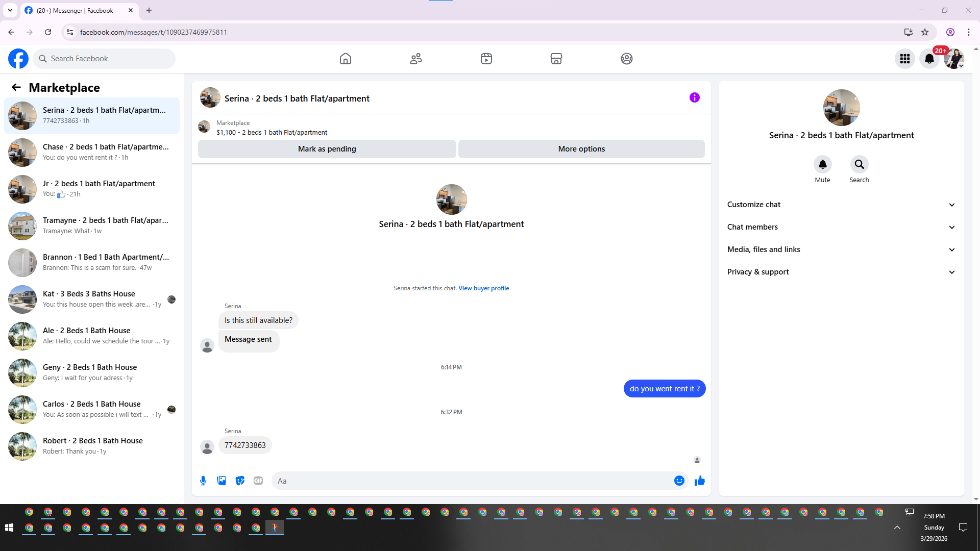Open the Facebook menu grid icon
The height and width of the screenshot is (551, 980).
pyautogui.click(x=905, y=59)
